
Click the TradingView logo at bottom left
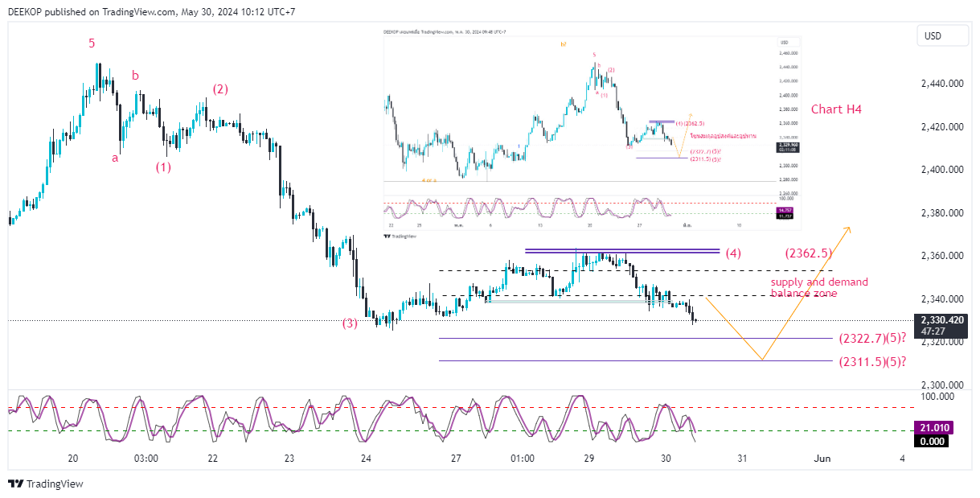tap(46, 484)
